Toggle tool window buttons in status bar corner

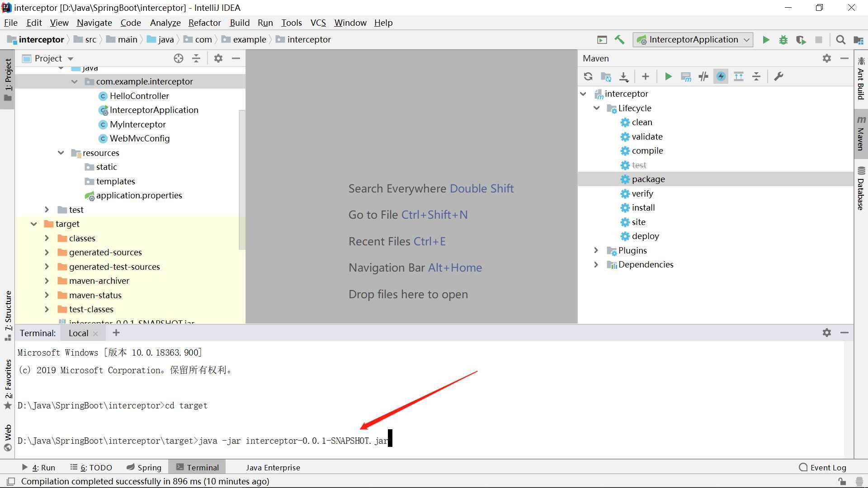click(x=11, y=481)
